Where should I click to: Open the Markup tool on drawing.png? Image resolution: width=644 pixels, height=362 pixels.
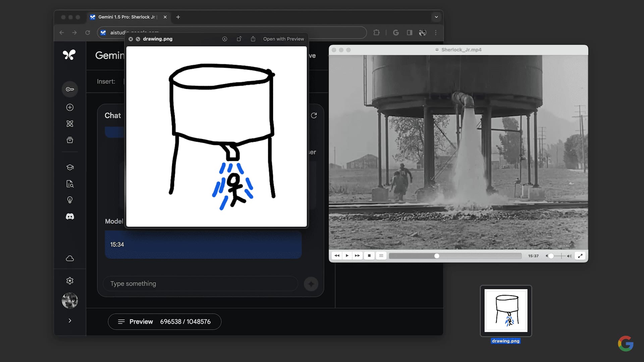pyautogui.click(x=224, y=39)
